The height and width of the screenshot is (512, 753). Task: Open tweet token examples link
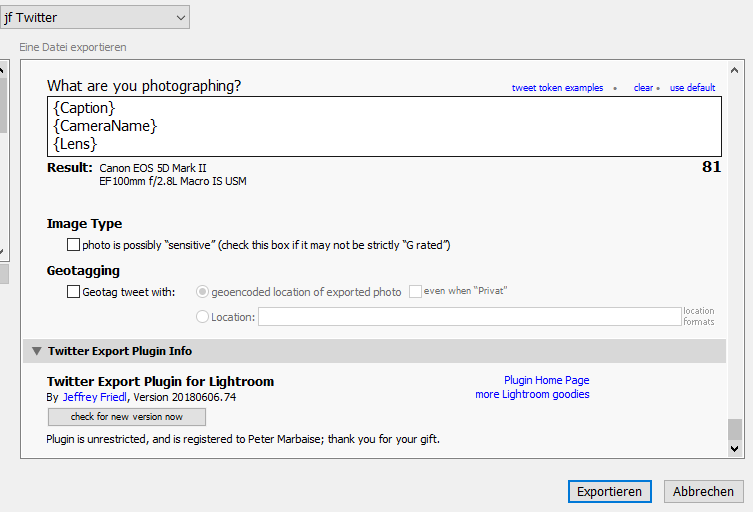pyautogui.click(x=557, y=88)
